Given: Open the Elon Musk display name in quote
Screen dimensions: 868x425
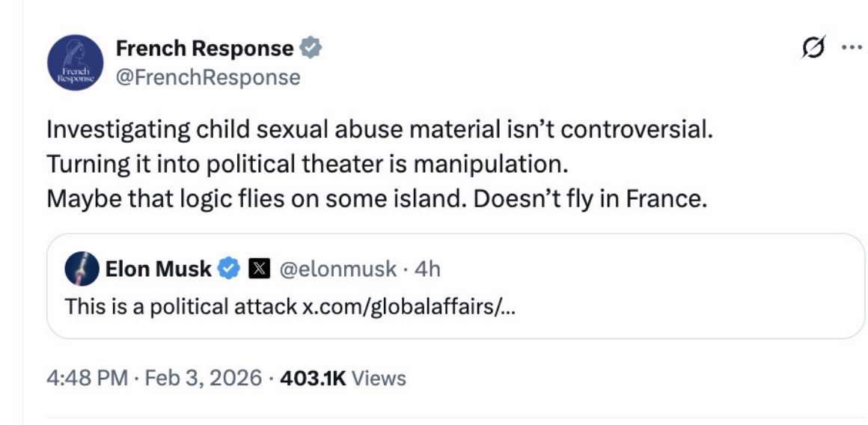Looking at the screenshot, I should (159, 269).
